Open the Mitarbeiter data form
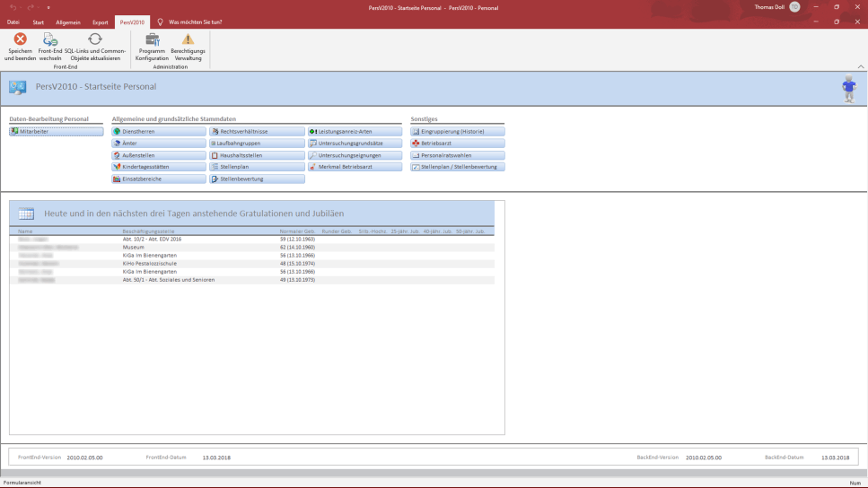868x488 pixels. [x=57, y=132]
